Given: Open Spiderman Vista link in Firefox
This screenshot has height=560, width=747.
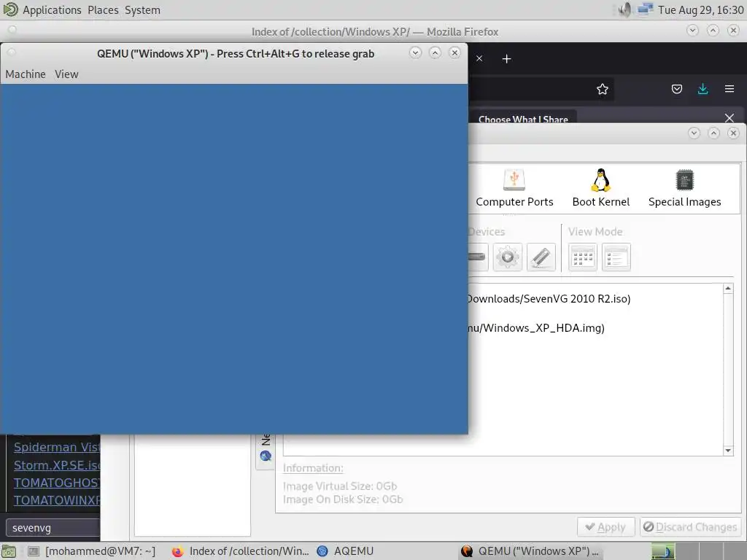Looking at the screenshot, I should 57,447.
